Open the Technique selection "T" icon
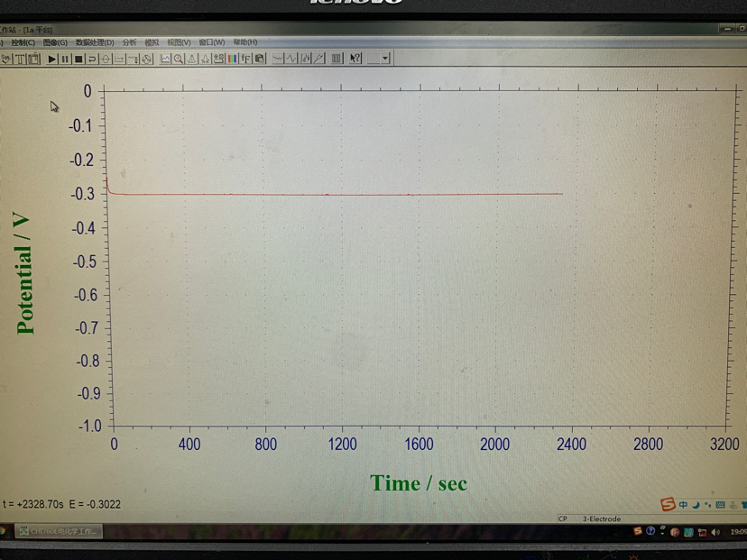Image resolution: width=747 pixels, height=560 pixels. [x=20, y=59]
